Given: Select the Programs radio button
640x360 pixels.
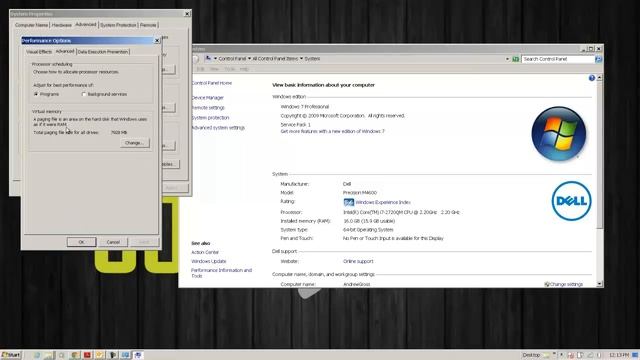Looking at the screenshot, I should [36, 94].
